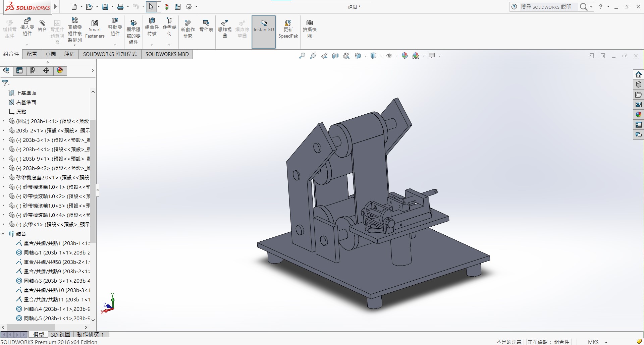Open Reference Geometry tool (參考幾何)

(x=169, y=27)
